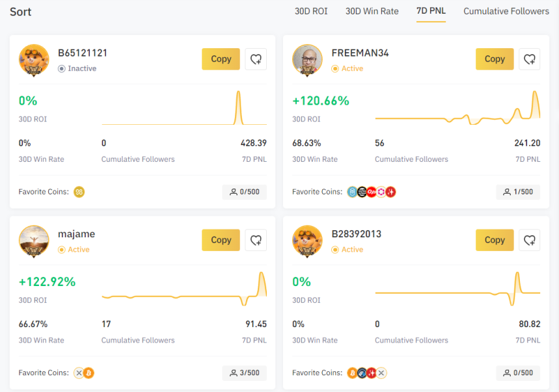Favorite B28392013 with the heart icon
Image resolution: width=559 pixels, height=392 pixels.
[x=530, y=240]
